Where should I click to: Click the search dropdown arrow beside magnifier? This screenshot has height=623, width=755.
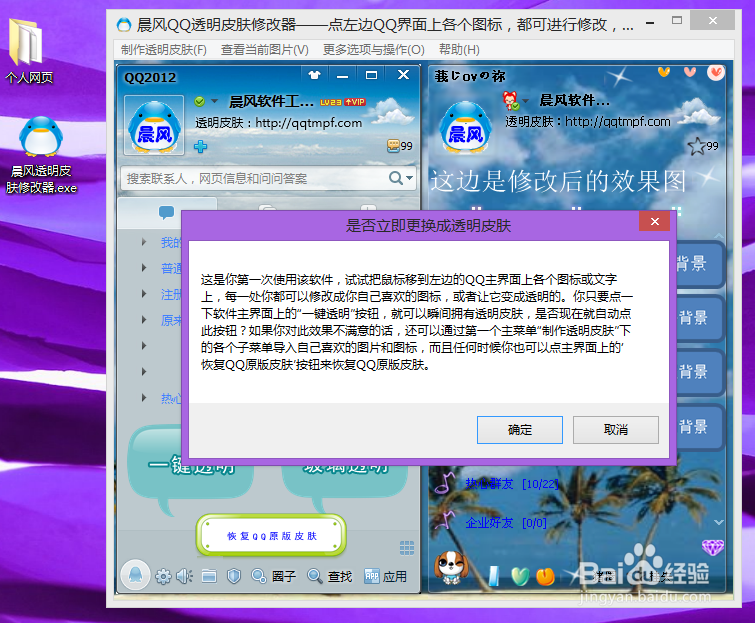pos(409,178)
